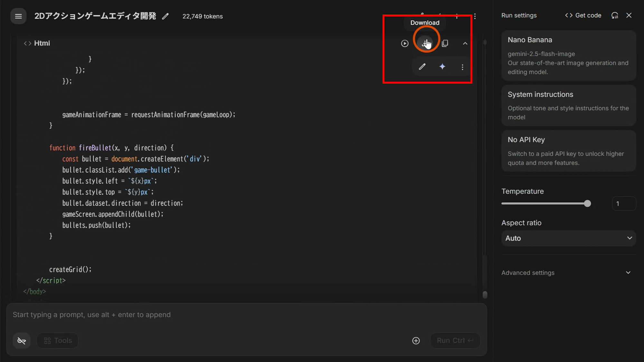Run the Html code preview

pyautogui.click(x=405, y=43)
